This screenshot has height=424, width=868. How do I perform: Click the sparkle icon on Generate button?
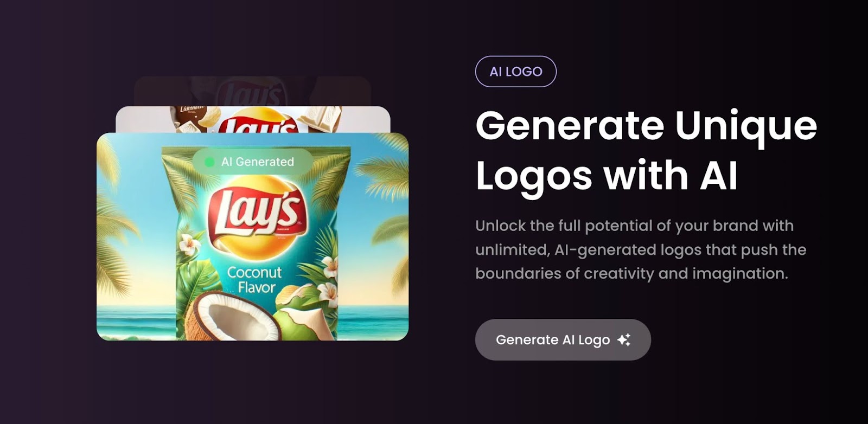[624, 340]
